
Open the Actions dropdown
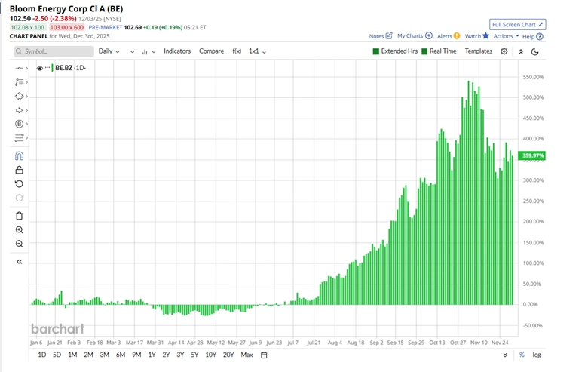tap(507, 36)
